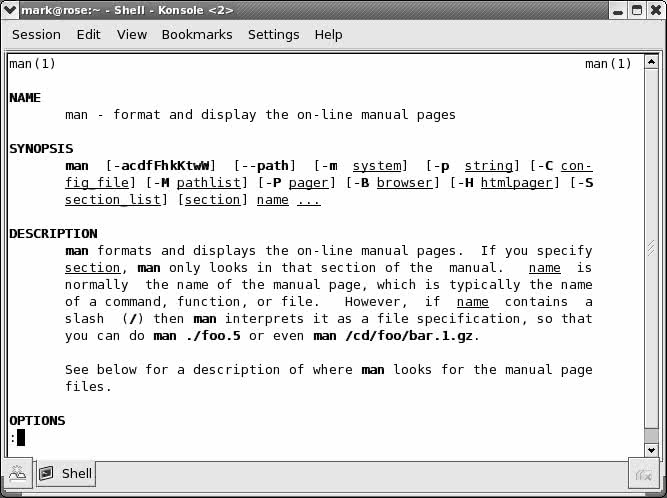Click the scrollbar down arrow

tap(651, 450)
